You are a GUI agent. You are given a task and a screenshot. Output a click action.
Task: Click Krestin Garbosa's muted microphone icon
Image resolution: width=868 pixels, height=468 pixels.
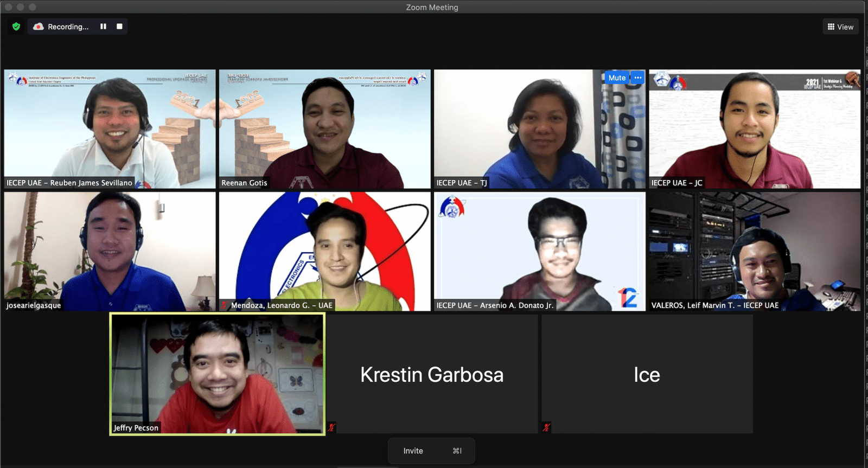coord(331,427)
